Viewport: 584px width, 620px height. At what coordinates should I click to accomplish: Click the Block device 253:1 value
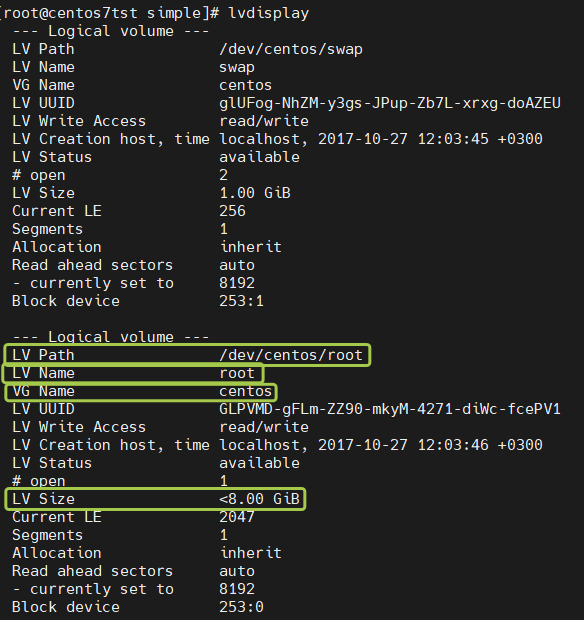point(241,301)
